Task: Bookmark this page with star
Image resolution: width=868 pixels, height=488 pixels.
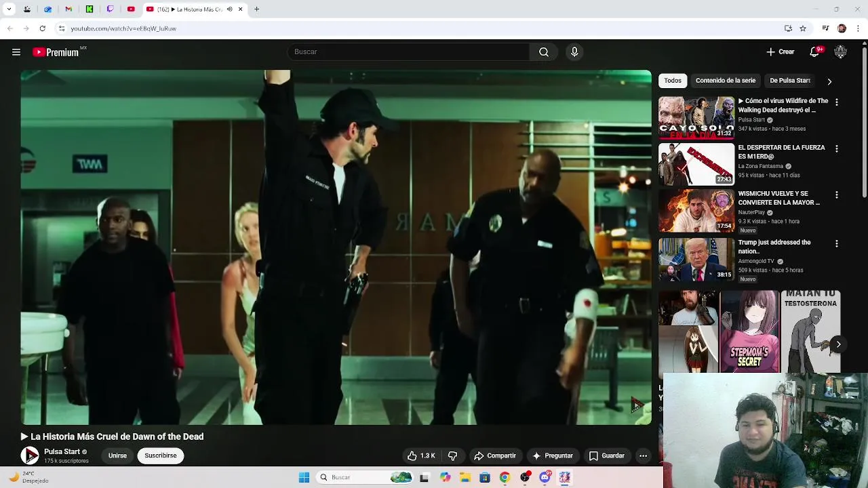Action: (x=803, y=28)
